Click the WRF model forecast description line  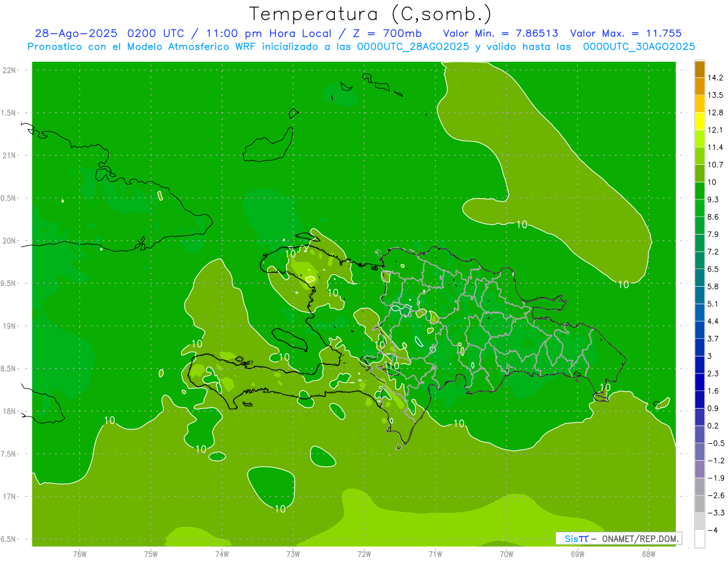[x=361, y=47]
